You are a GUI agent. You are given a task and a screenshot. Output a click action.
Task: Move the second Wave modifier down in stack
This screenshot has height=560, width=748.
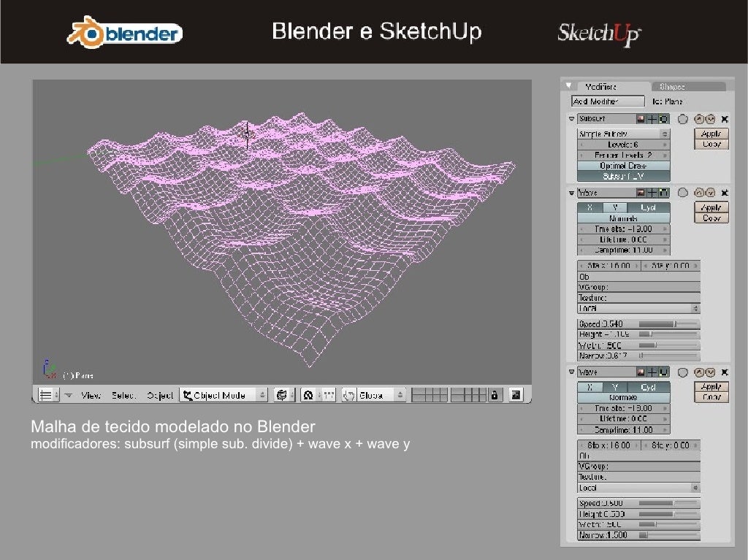(710, 372)
